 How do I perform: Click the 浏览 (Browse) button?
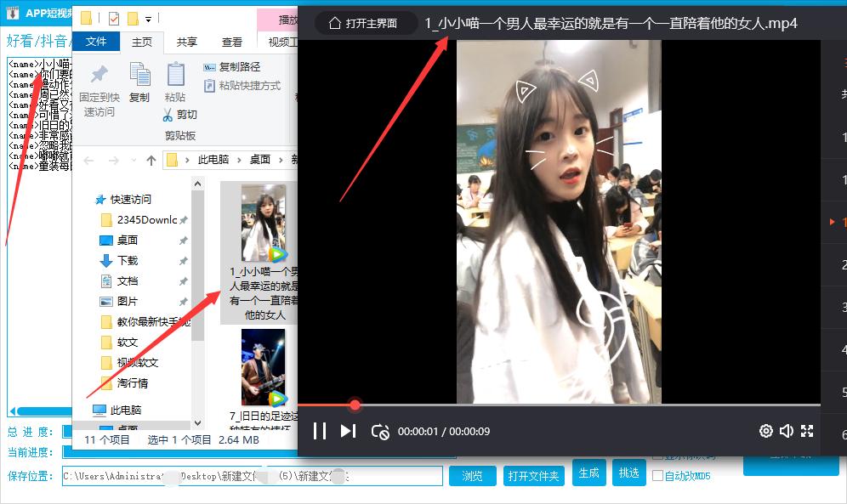pos(472,476)
